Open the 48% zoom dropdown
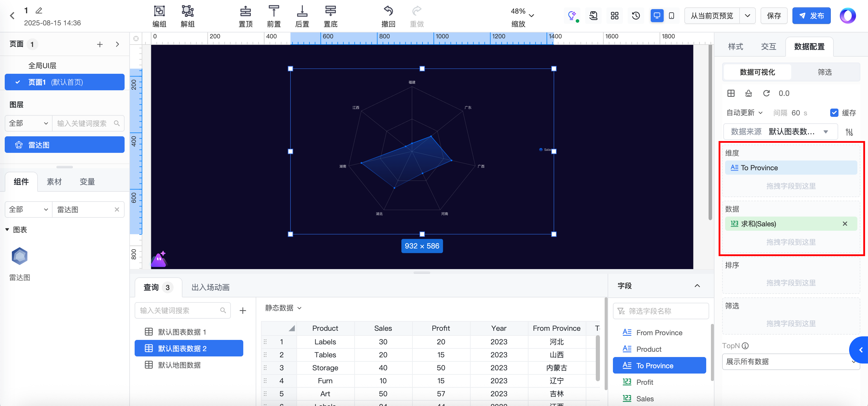Image resolution: width=868 pixels, height=406 pixels. 531,15
